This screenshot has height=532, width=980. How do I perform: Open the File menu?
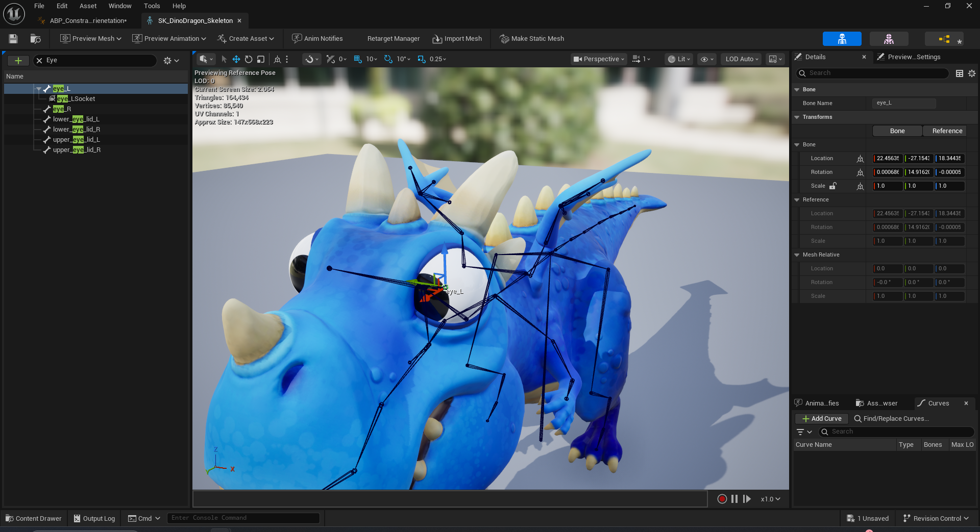39,6
